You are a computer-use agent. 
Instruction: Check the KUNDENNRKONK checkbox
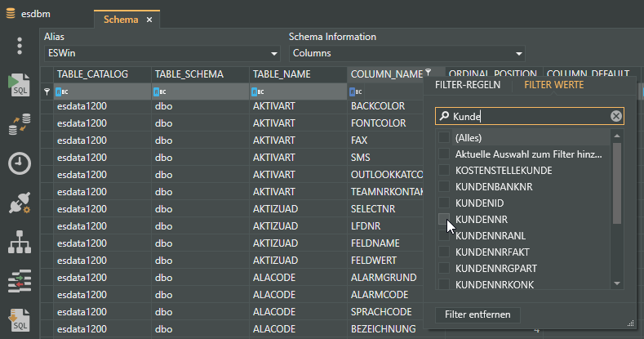443,284
